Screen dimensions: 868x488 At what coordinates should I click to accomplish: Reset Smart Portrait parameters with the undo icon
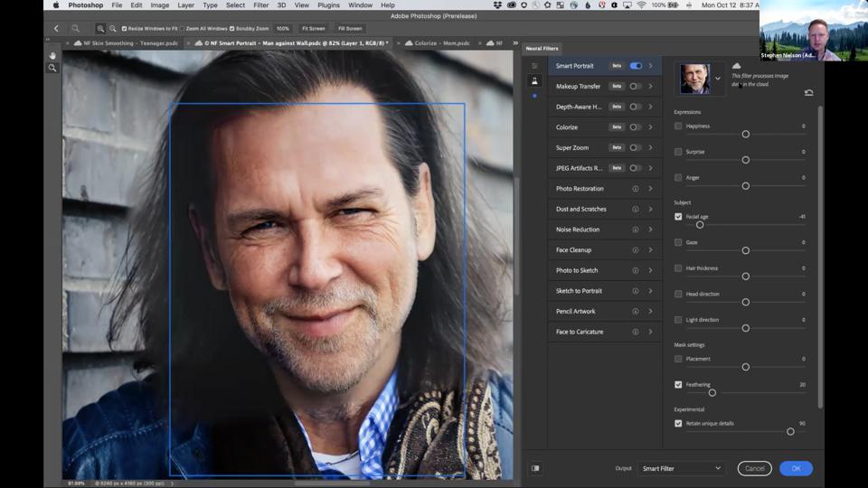(808, 92)
